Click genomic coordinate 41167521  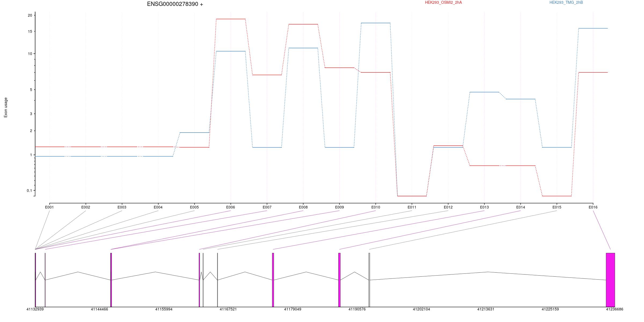click(228, 309)
